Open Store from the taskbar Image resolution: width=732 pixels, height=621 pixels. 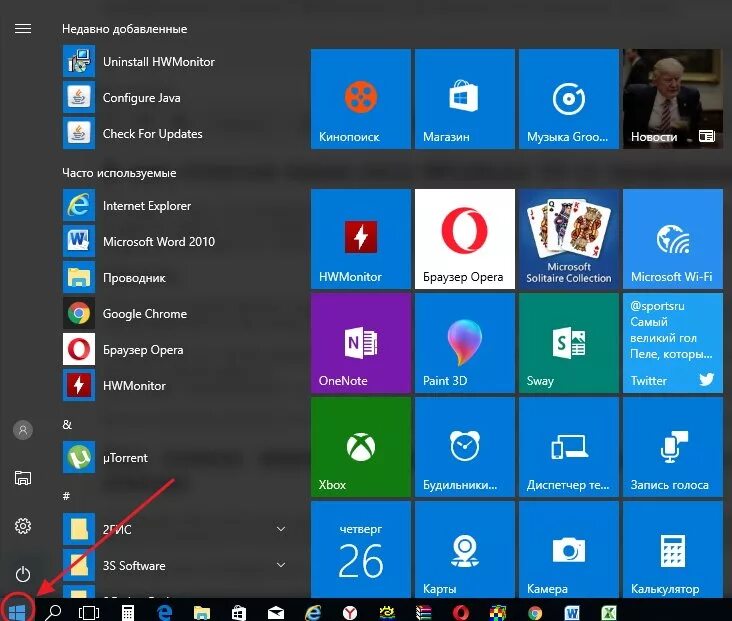(239, 612)
